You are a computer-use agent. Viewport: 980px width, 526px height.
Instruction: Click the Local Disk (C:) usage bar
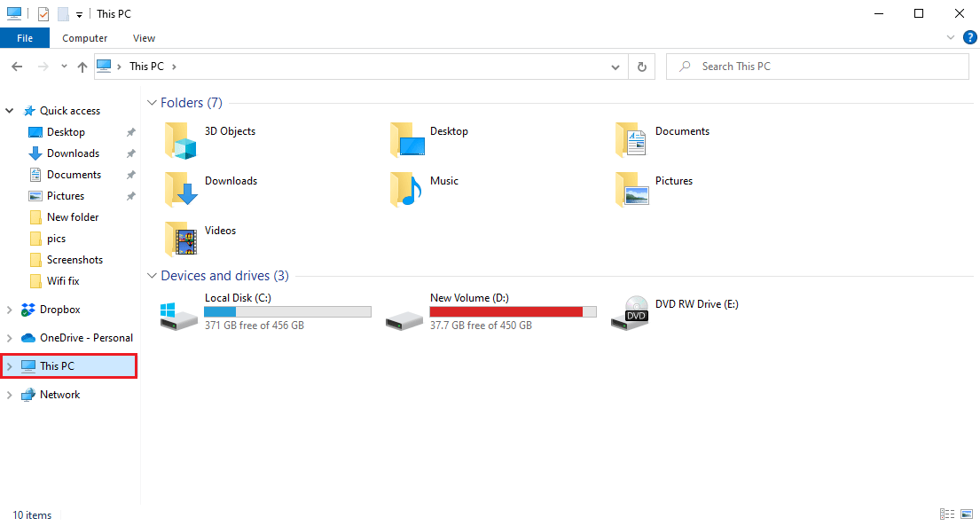pos(287,311)
